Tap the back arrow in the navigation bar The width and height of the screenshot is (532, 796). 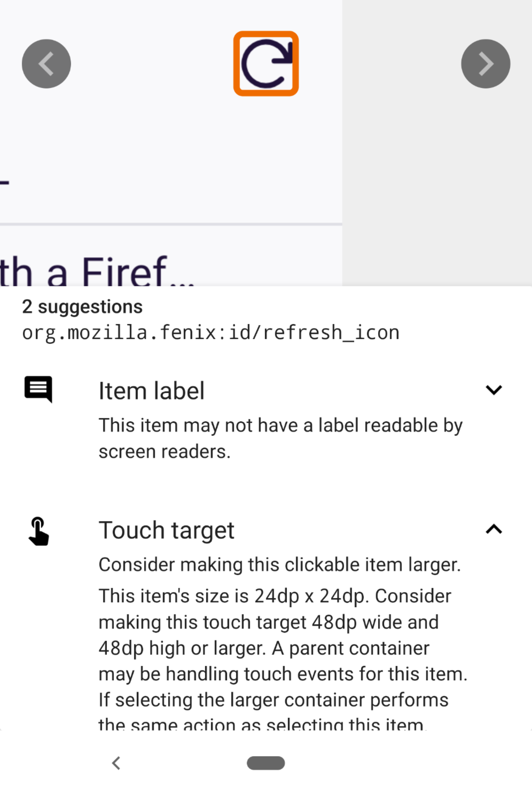[117, 763]
